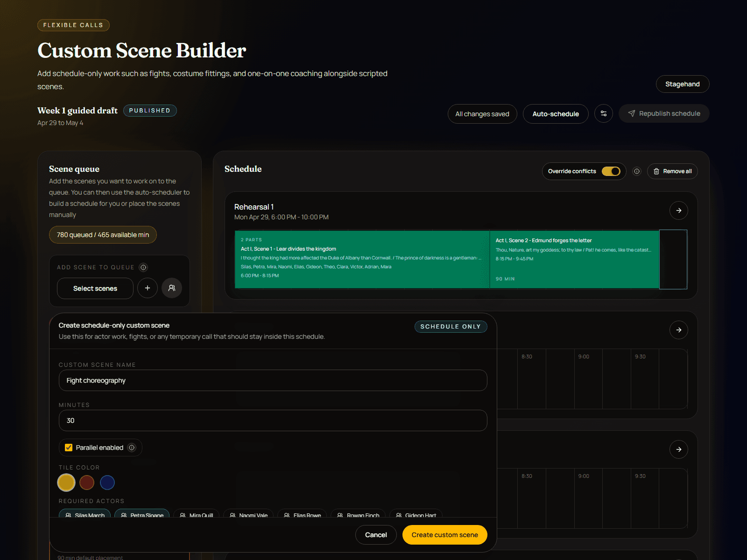Screen dimensions: 747x560
Task: Click info icon beside Add Scene to Queue
Action: [x=144, y=267]
